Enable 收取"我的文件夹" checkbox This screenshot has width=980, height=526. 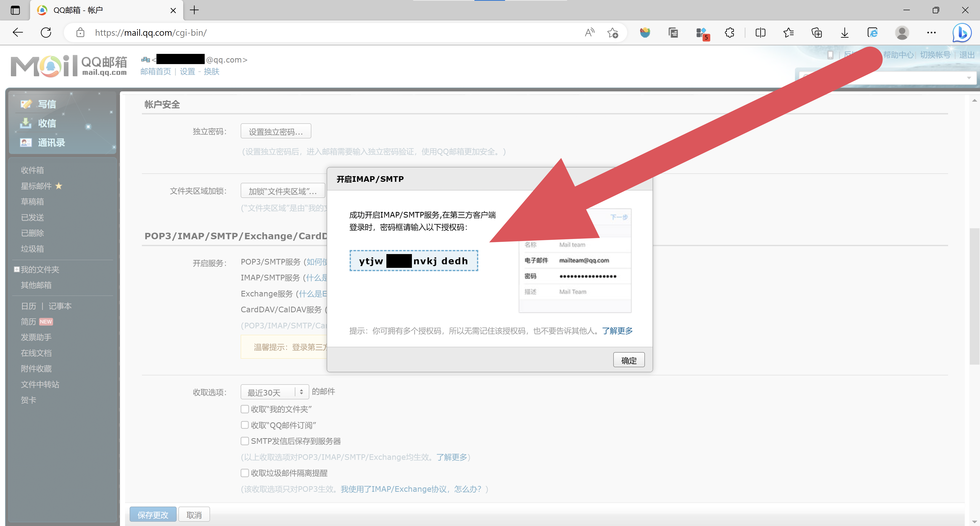pos(245,409)
